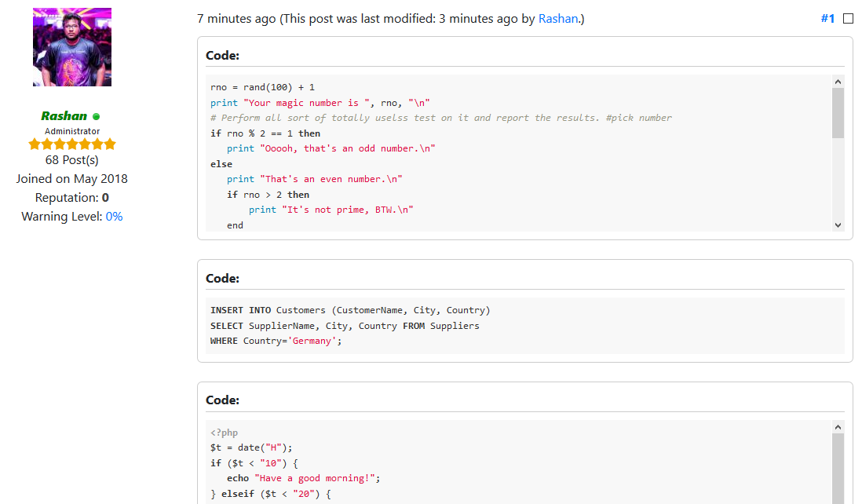The image size is (862, 504).
Task: Click the scrollbar thumb in the first code block
Action: coord(838,112)
